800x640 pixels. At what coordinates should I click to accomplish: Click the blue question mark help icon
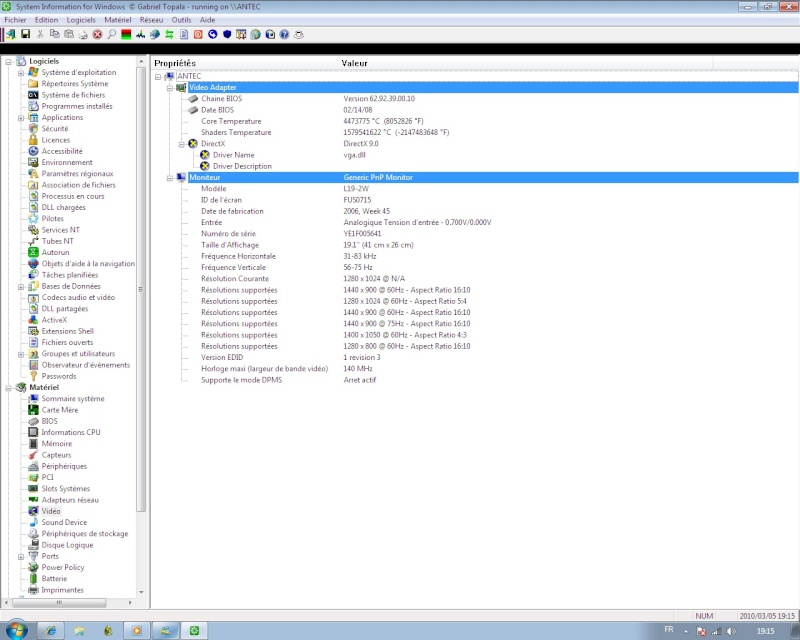tap(284, 34)
